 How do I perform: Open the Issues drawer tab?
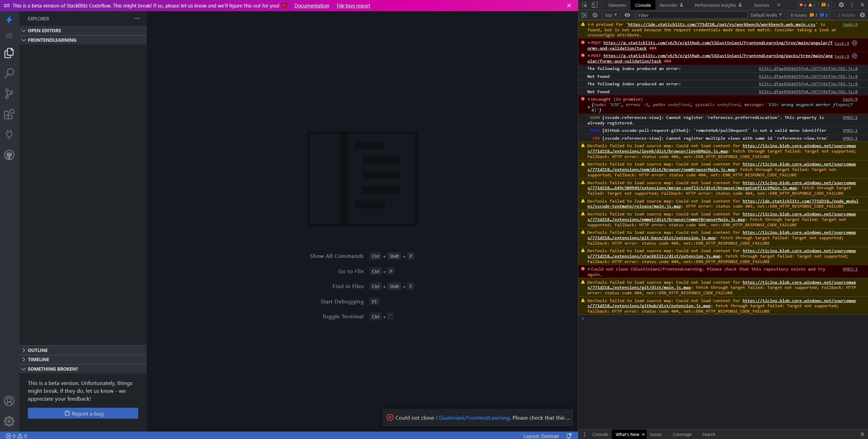coord(656,434)
